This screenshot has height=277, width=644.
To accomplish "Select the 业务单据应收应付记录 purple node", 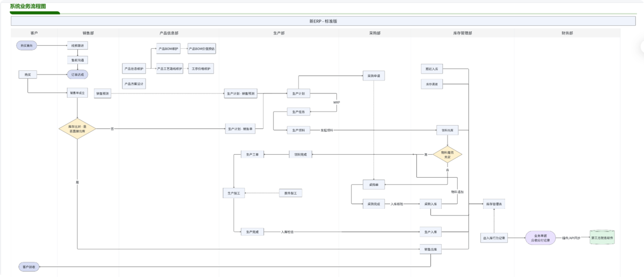I will click(x=540, y=238).
